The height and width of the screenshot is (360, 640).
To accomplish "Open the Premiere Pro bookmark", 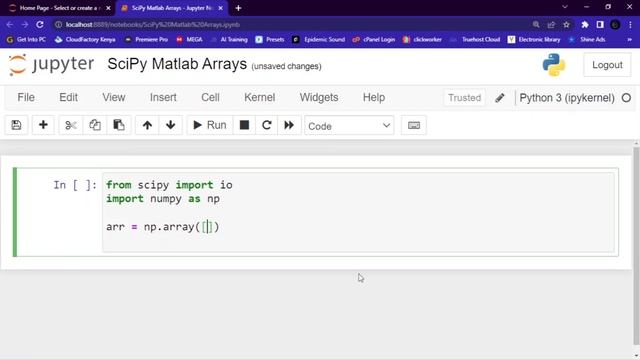I will [147, 40].
